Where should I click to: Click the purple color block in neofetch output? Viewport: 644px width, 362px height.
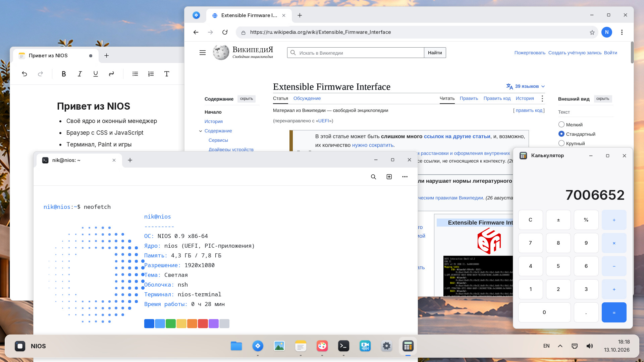point(214,323)
